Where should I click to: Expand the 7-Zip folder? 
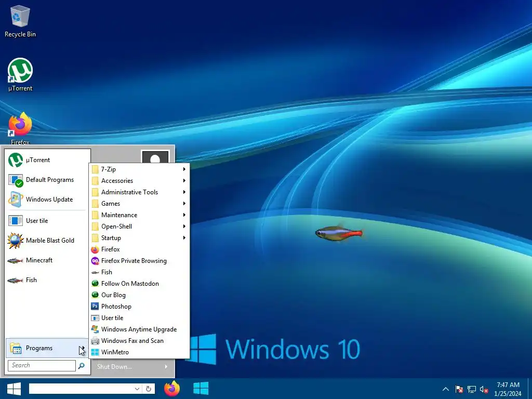coord(139,169)
